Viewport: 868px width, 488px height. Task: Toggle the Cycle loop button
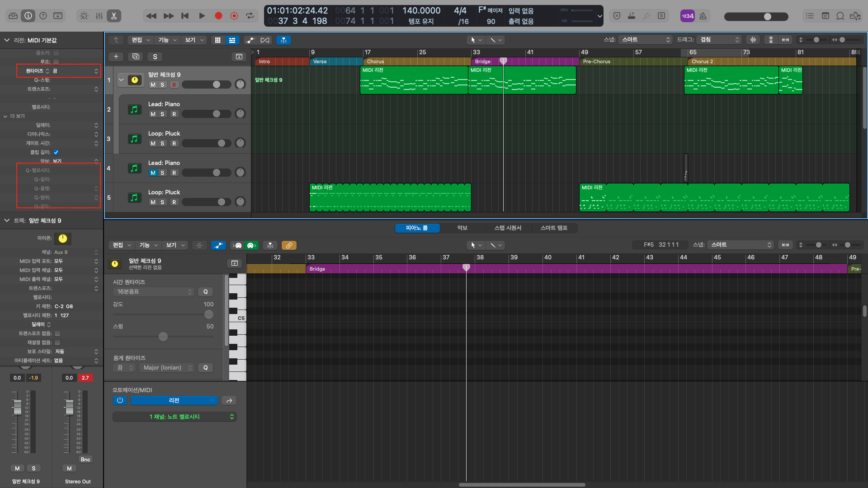coord(250,16)
